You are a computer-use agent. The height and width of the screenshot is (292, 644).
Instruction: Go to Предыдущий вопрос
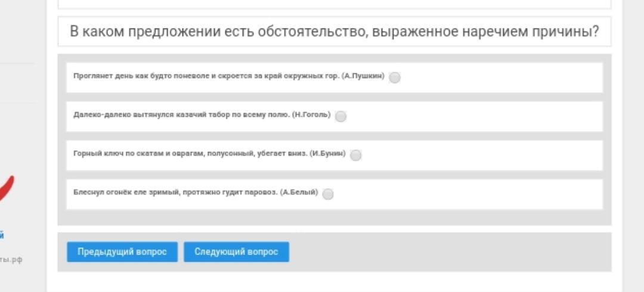pyautogui.click(x=122, y=251)
